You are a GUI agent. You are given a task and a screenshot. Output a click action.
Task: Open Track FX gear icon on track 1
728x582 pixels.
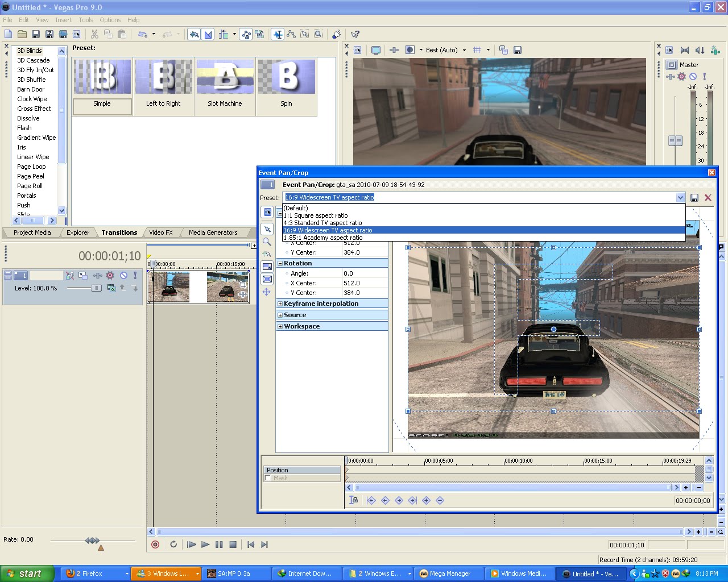110,275
